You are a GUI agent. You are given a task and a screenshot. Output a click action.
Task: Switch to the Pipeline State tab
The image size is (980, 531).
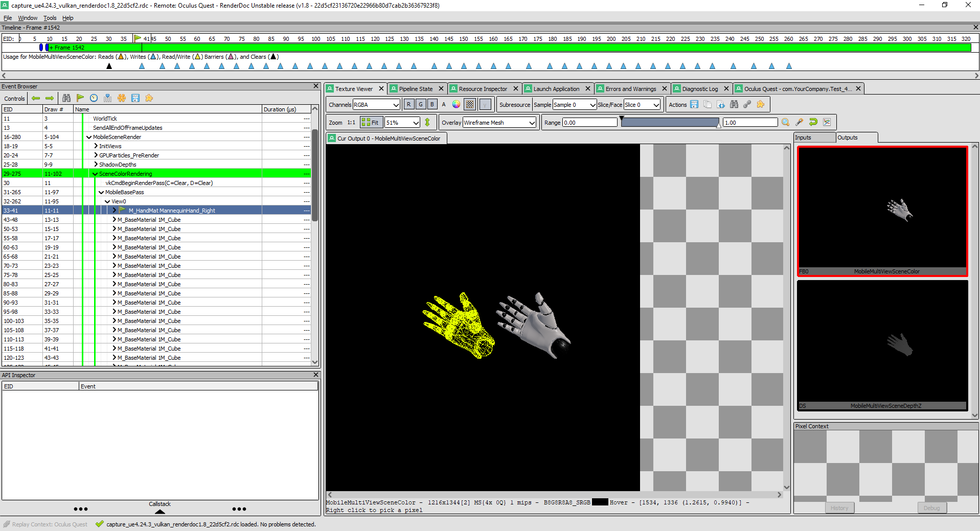pos(415,88)
